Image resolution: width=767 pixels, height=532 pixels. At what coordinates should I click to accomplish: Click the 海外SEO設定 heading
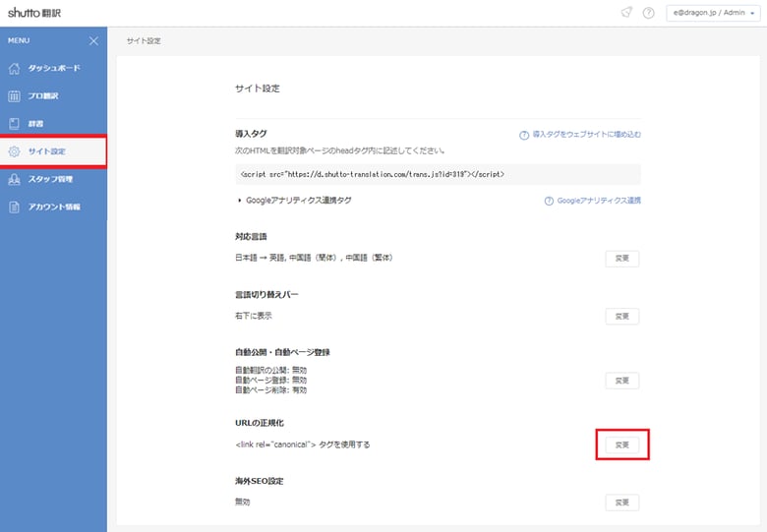[x=260, y=481]
